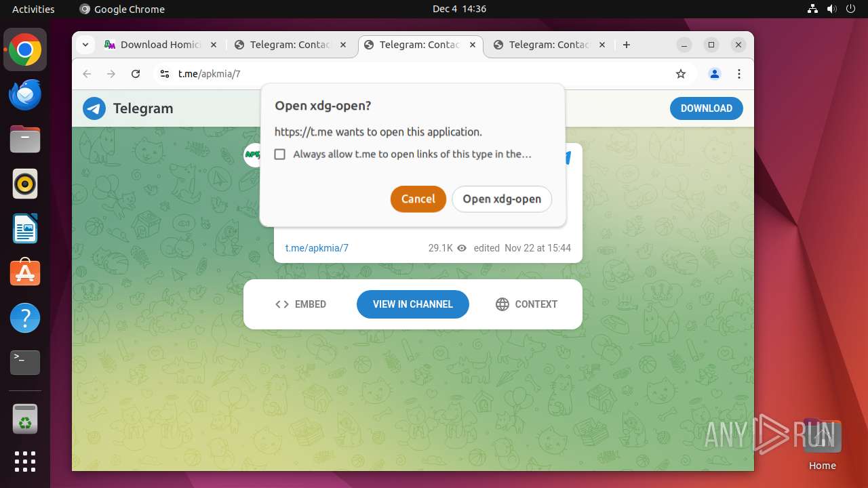
Task: Select the active Telegram Contact tab
Action: pos(420,45)
